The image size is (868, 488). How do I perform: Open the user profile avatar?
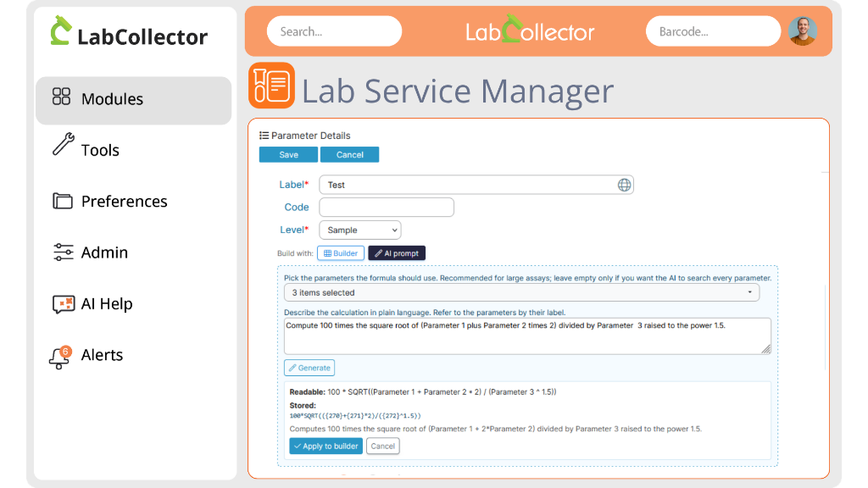[x=803, y=31]
